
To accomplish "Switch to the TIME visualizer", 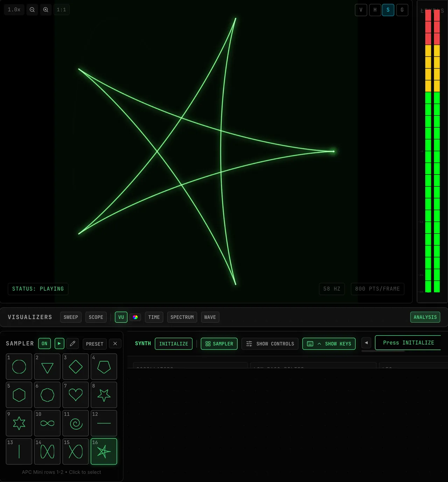I will (x=154, y=317).
